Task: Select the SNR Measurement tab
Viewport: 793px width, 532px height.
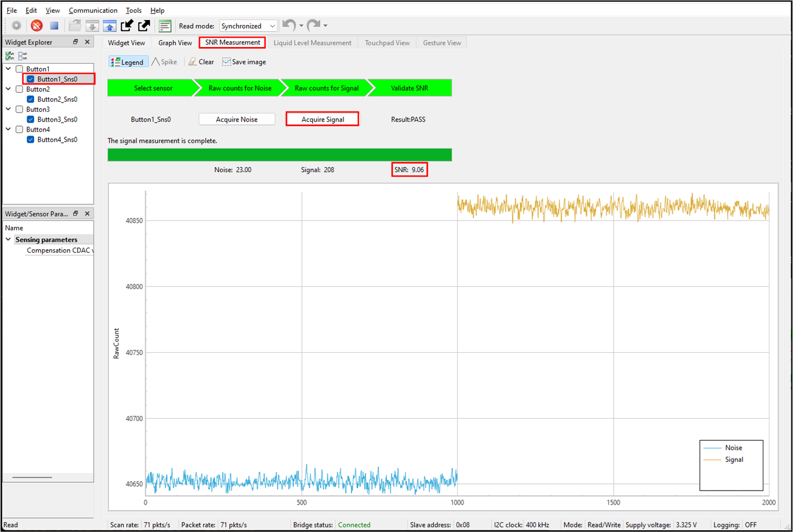Action: 233,43
